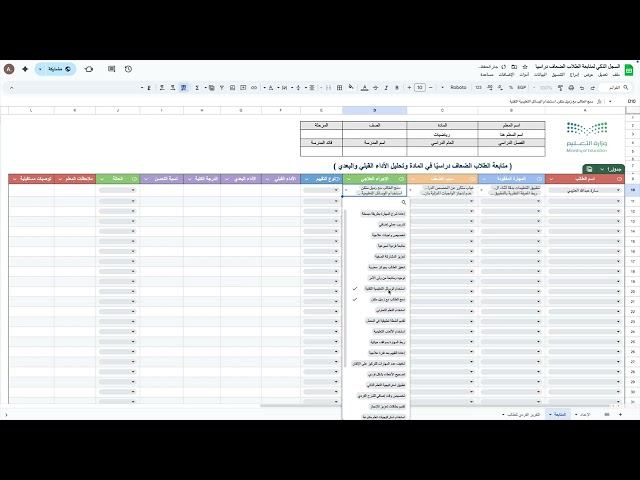The height and width of the screenshot is (480, 640).
Task: Open the تعديل edit menu
Action: coord(603,75)
